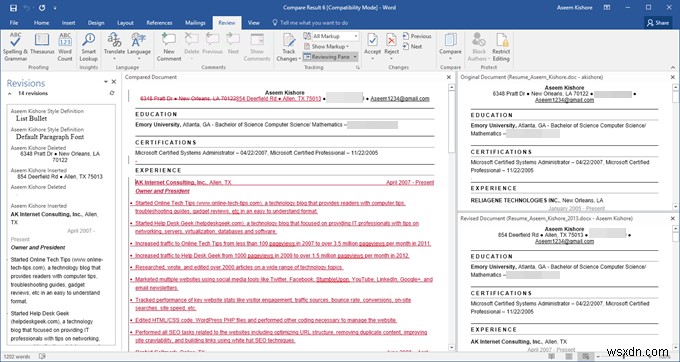Select inserted 854 Deerfield Rd revision entry

coord(60,176)
